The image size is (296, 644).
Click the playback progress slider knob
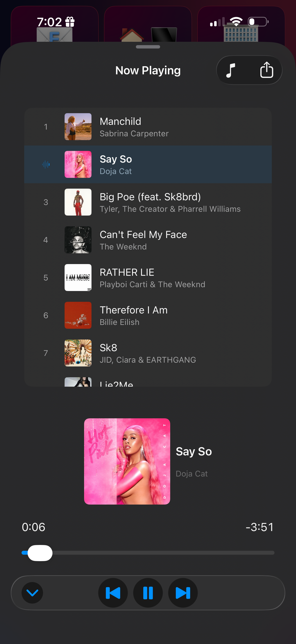click(40, 553)
